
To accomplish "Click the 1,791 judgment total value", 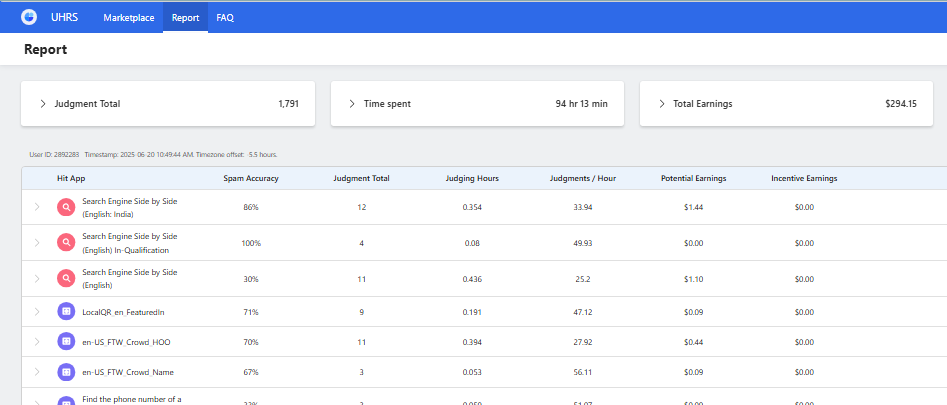I will (289, 104).
